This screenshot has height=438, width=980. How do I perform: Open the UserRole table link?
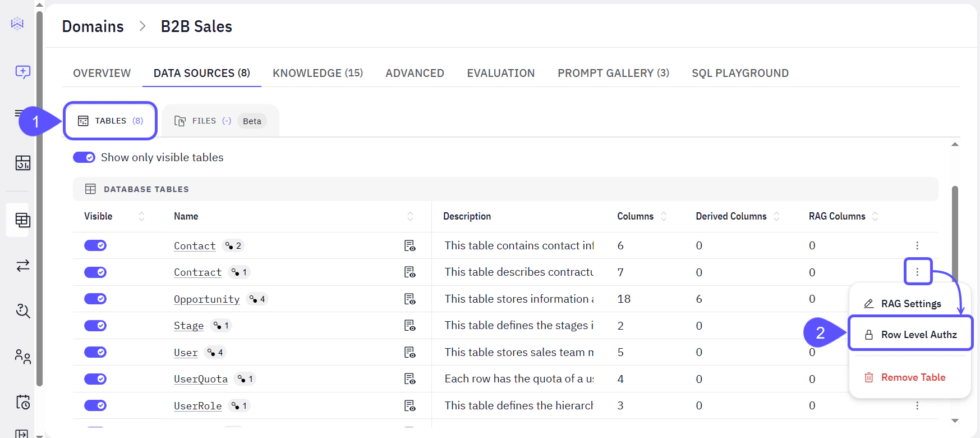point(197,405)
